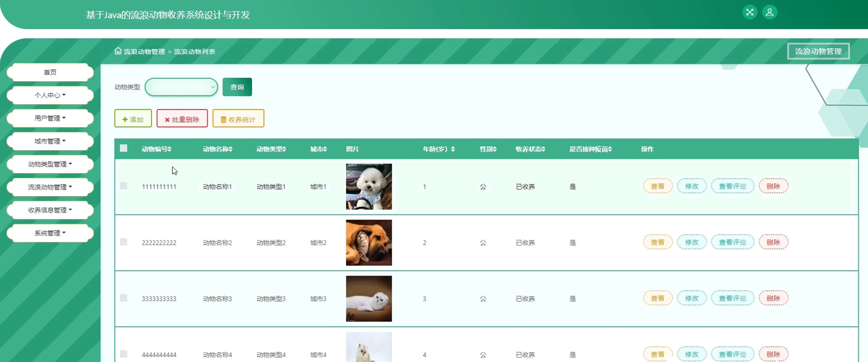Click the 图片 column header
Screen dimensions: 868x362
(353, 149)
